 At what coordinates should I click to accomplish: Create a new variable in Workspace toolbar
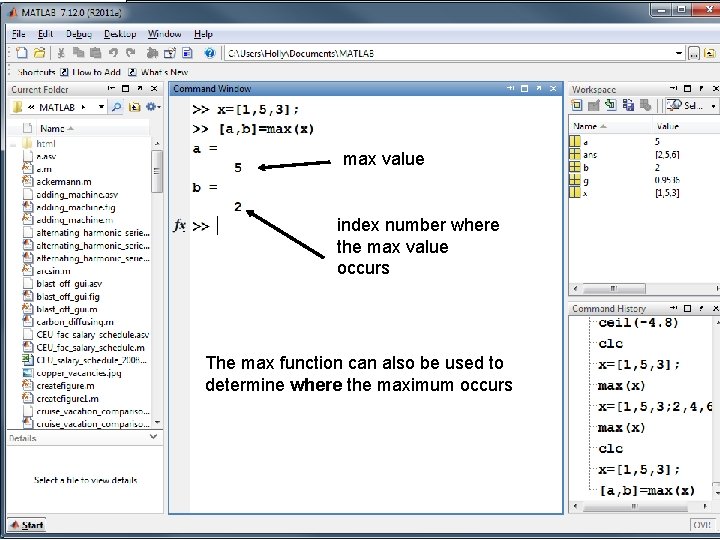pyautogui.click(x=576, y=106)
